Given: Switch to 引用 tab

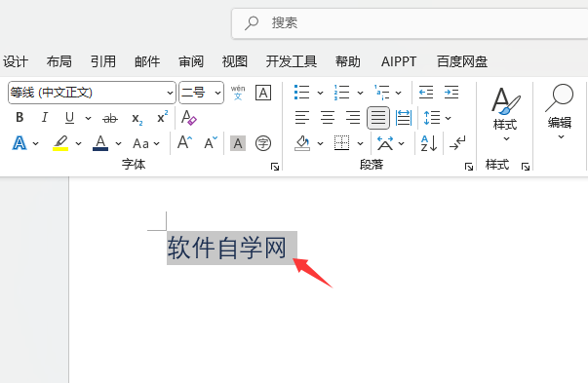Looking at the screenshot, I should click(x=103, y=61).
